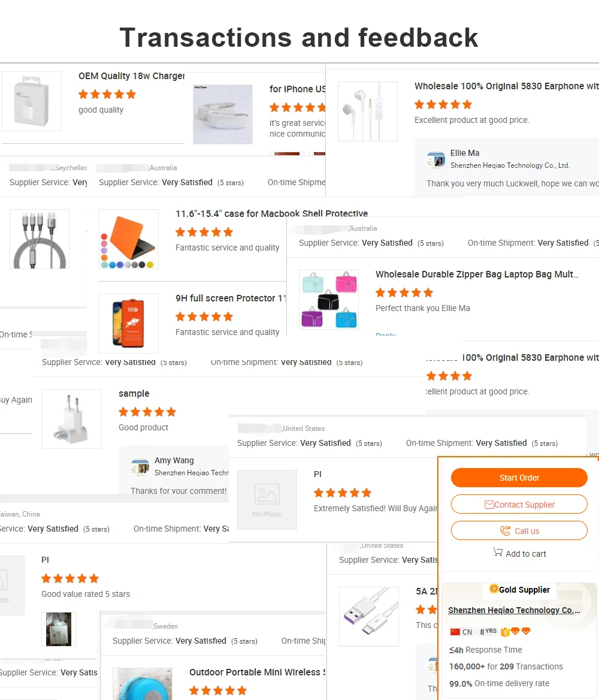Viewport: 599px width, 700px height.
Task: Open the Shenzhen Heqiao Technology Co. link
Action: coord(514,610)
